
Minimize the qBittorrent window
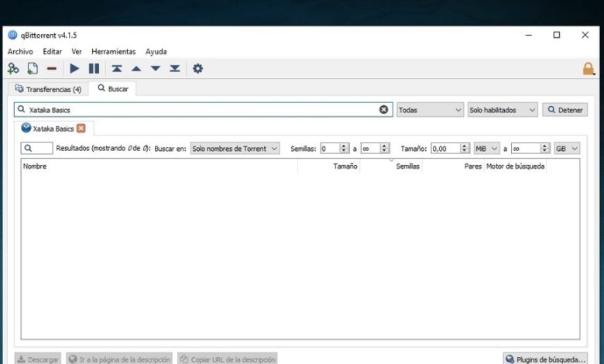528,35
